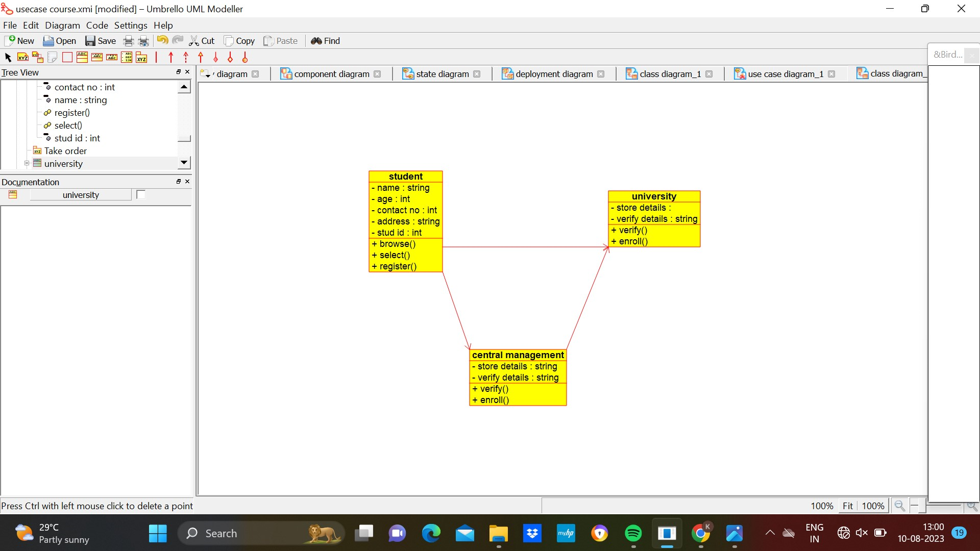The image size is (980, 551).
Task: Close the Documentation panel
Action: (187, 182)
